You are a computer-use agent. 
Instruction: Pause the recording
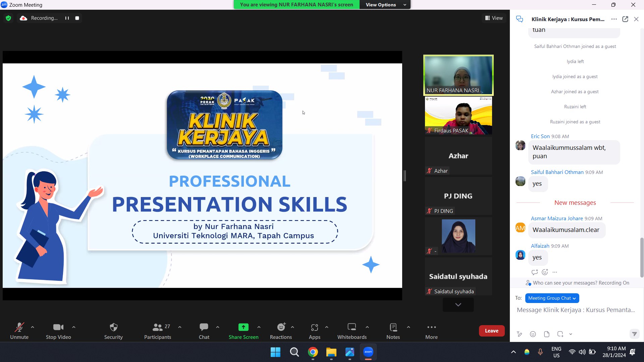coord(67,18)
